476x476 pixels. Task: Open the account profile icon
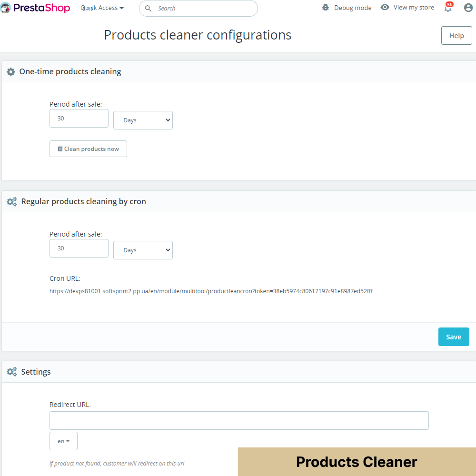(x=468, y=7)
